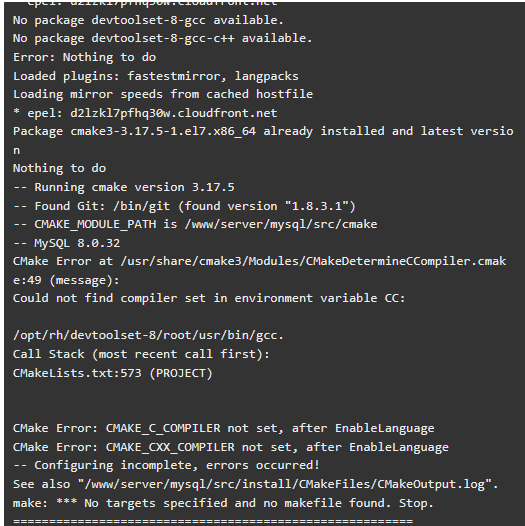This screenshot has width=525, height=526.
Task: Click the 'Error: Nothing to do' line
Action: [x=85, y=57]
